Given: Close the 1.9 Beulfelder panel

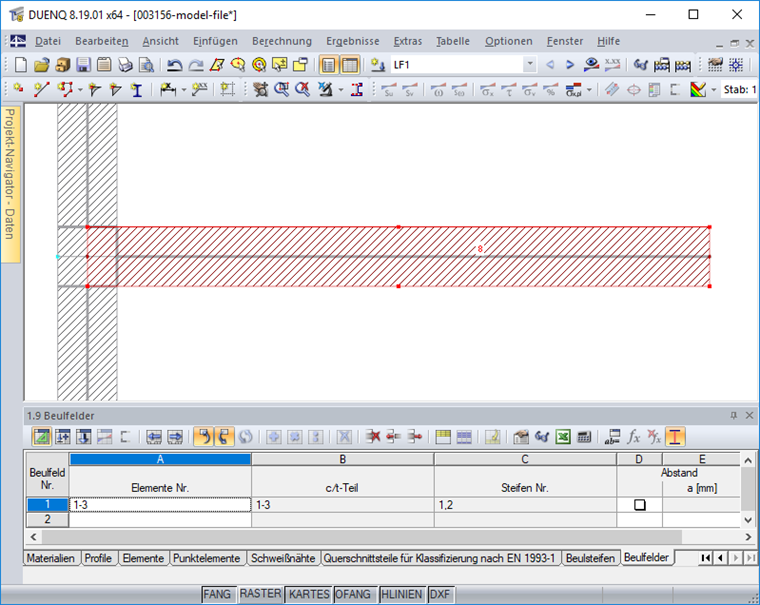Looking at the screenshot, I should coord(749,415).
